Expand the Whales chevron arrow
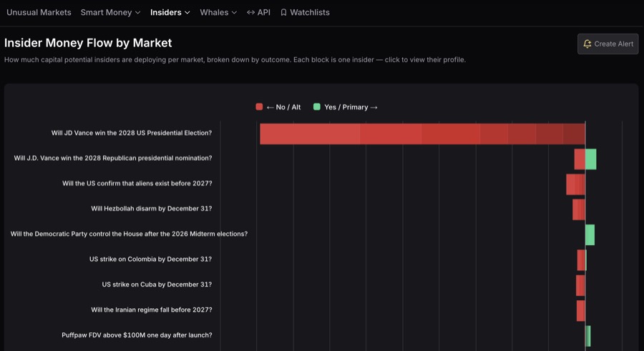Screen dimensions: 644x351 [234, 13]
